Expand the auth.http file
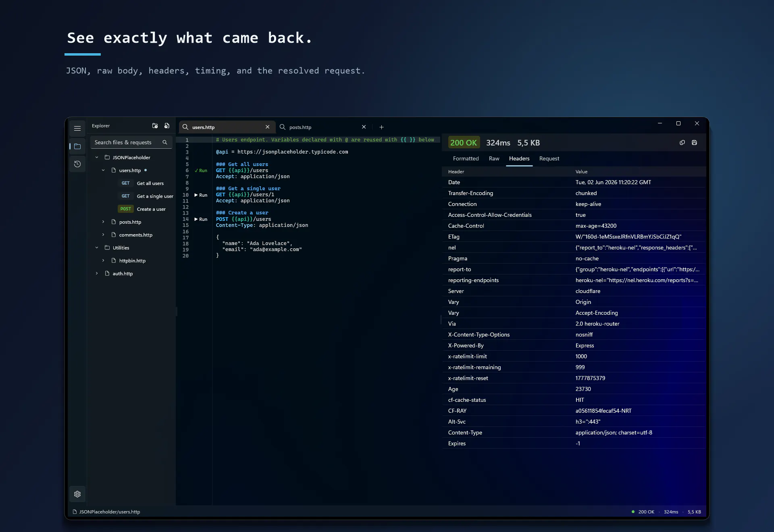The width and height of the screenshot is (774, 532). tap(97, 274)
